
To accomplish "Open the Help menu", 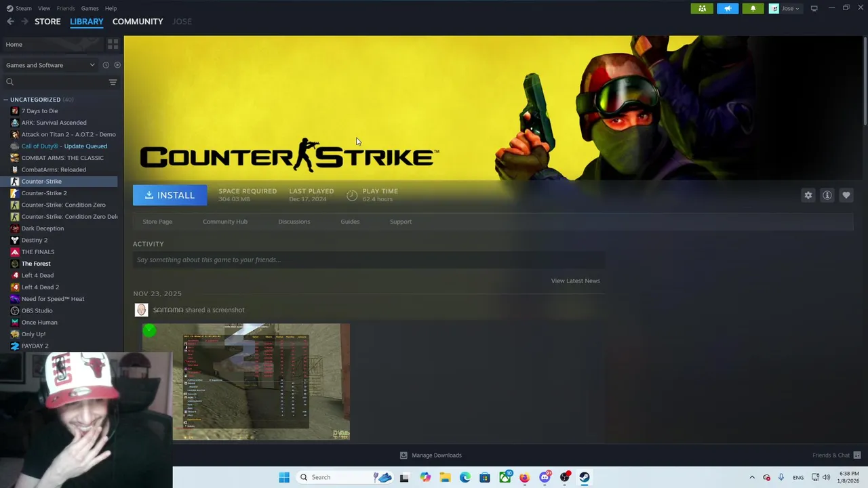I will [111, 8].
